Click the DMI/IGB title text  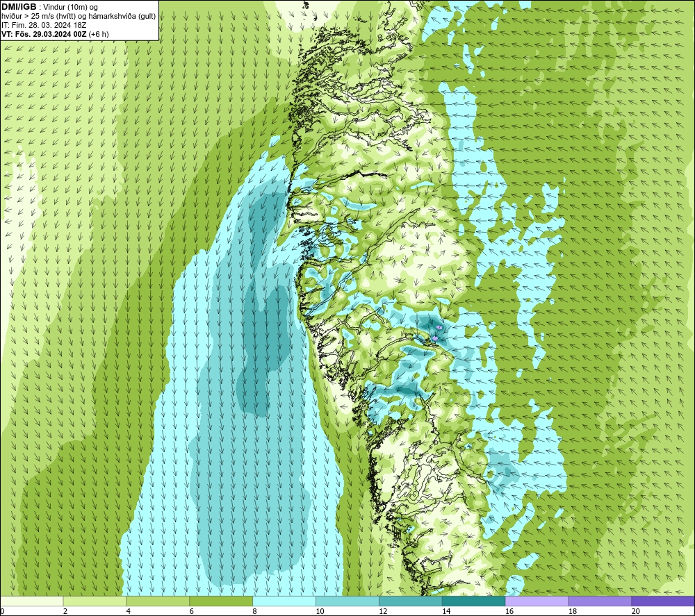(19, 7)
